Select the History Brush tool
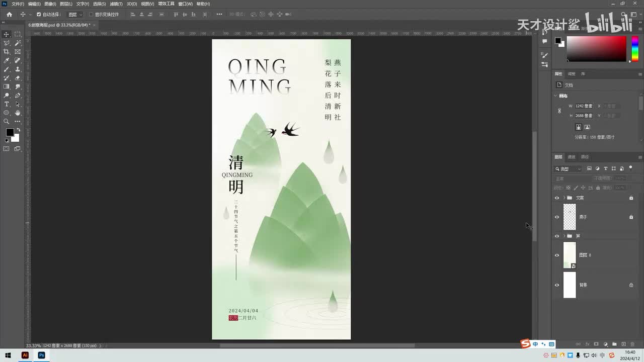 [7, 78]
